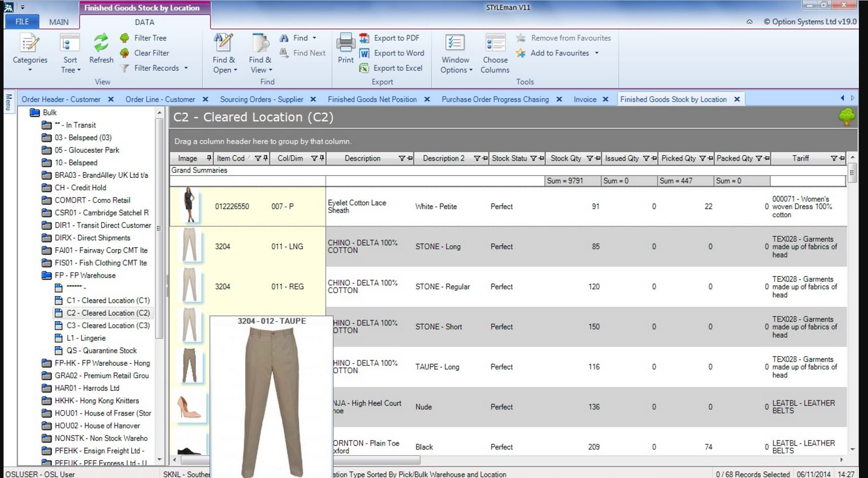Switch to the MAIN ribbon tab
Viewport: 868px width, 478px height.
pyautogui.click(x=59, y=22)
